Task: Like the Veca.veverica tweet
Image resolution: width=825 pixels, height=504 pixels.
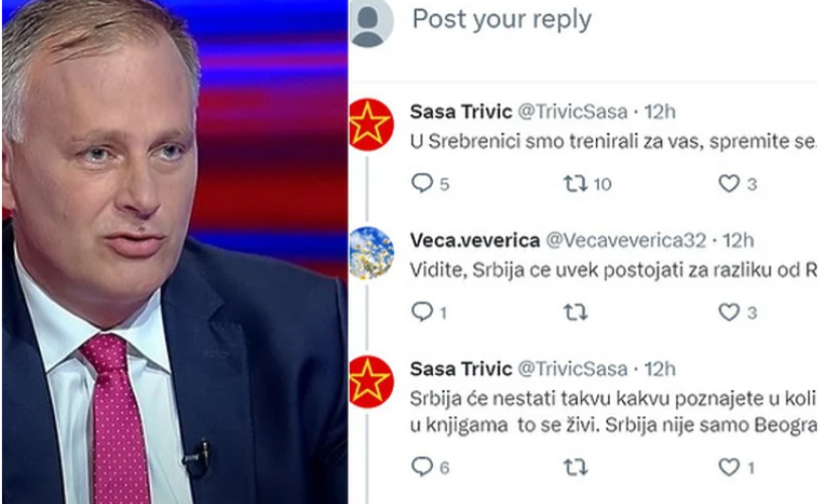Action: [729, 312]
